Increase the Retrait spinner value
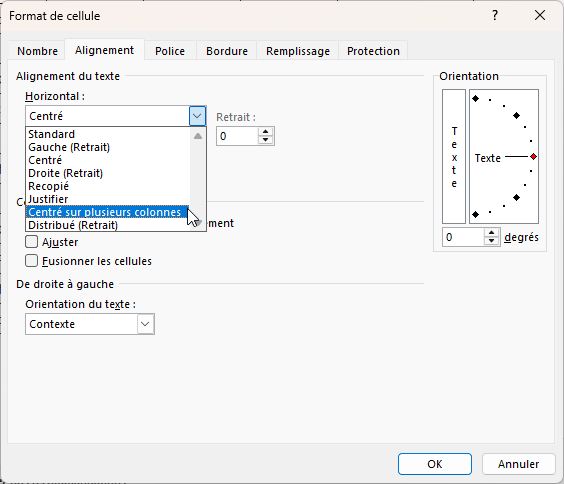Viewport: 564px width, 484px height. [265, 132]
